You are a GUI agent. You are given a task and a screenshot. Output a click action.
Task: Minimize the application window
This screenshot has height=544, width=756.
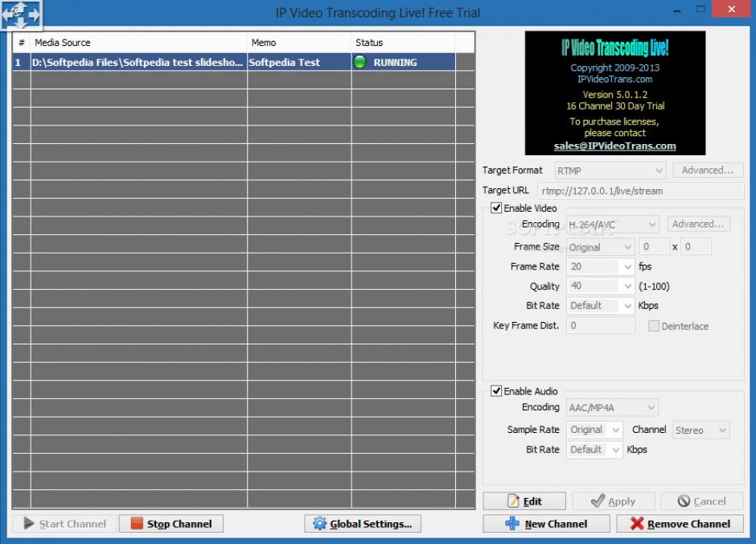(x=677, y=10)
